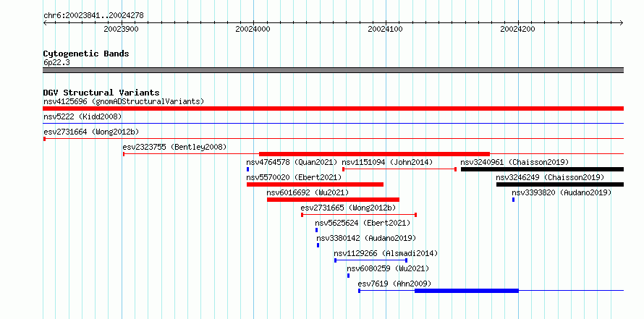Viewport: 644px width, 319px height.
Task: Click the nsv4125696 gnomAD variant label
Action: pos(124,101)
